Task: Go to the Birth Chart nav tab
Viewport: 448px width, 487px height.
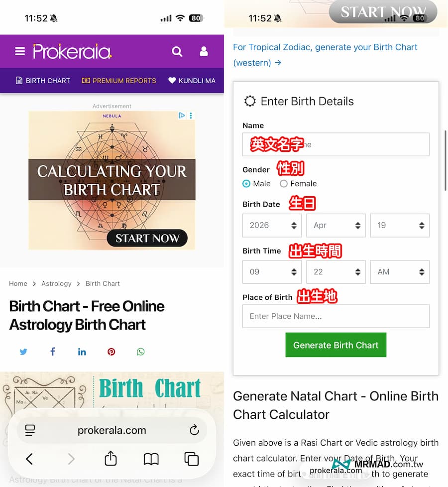Action: pos(43,81)
